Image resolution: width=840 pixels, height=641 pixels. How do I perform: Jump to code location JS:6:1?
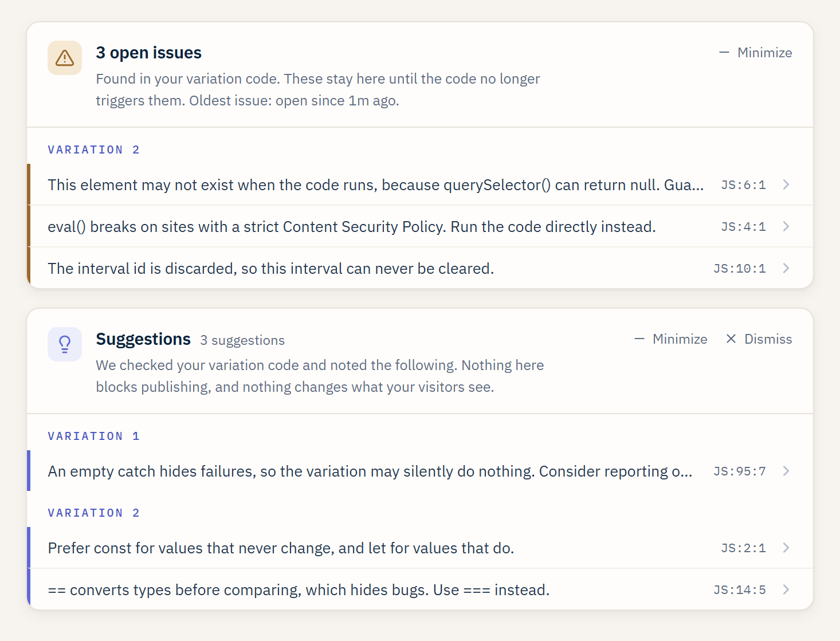(x=743, y=185)
